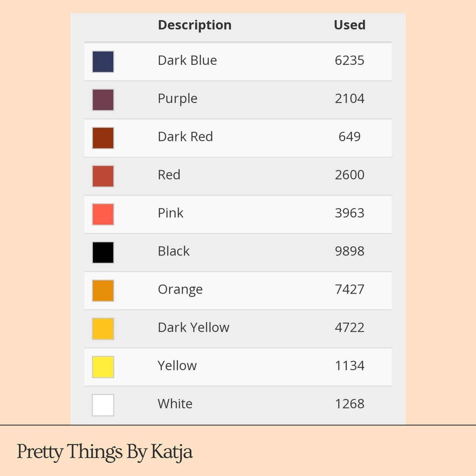The image size is (476, 476).
Task: Click the Description column header
Action: tap(194, 25)
